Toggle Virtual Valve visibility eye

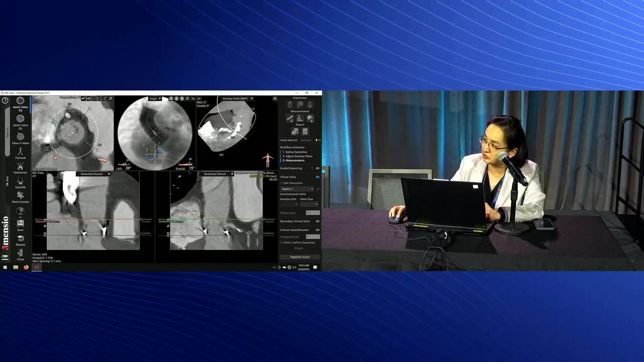[x=317, y=177]
